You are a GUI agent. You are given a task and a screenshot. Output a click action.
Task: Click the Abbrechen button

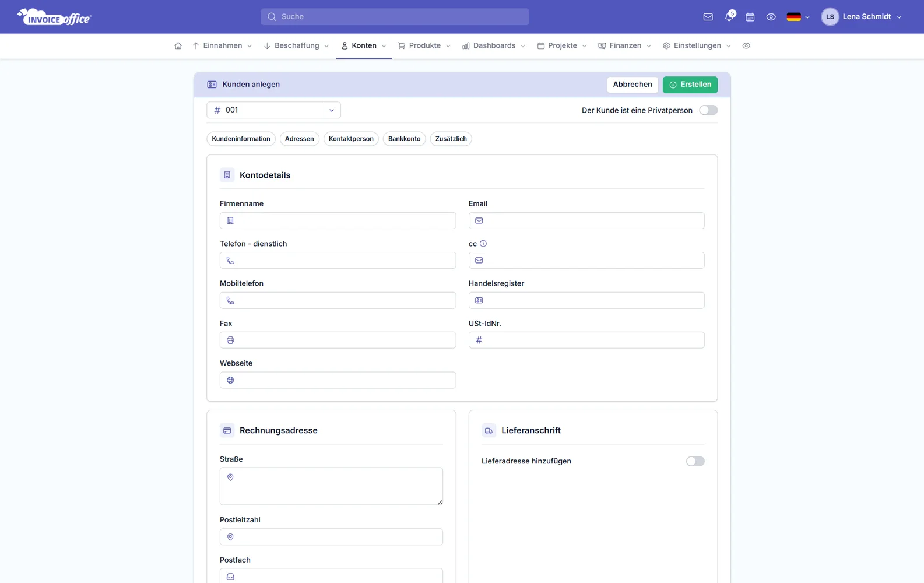[633, 85]
